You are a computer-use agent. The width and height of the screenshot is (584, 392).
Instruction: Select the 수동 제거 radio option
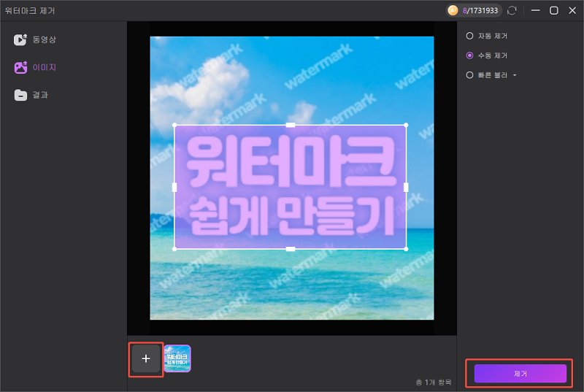(x=470, y=55)
